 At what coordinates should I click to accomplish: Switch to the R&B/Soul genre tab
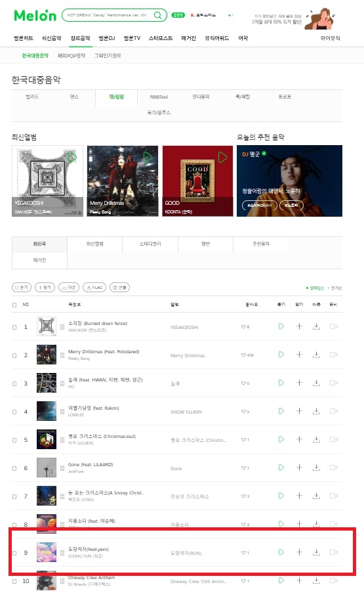(159, 97)
